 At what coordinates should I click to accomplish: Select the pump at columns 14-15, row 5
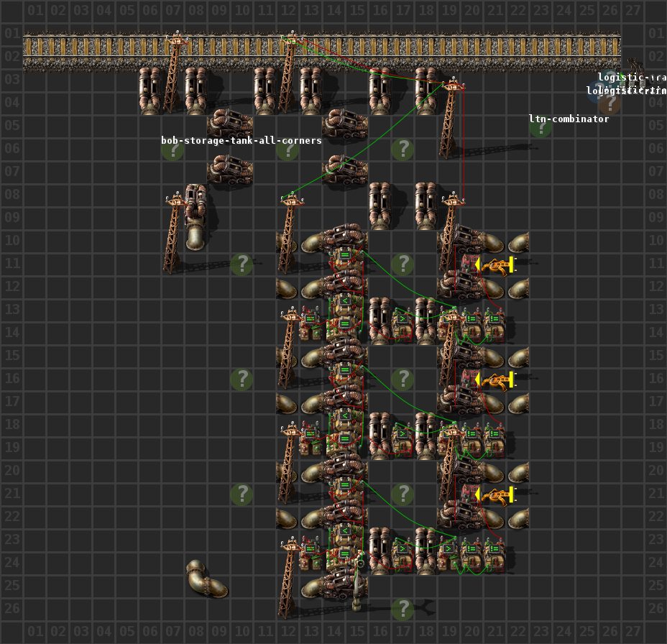pyautogui.click(x=345, y=123)
